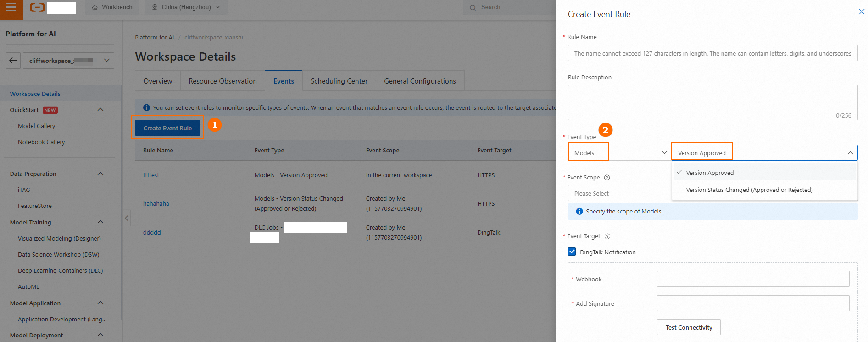Select Workspace Details in sidebar

point(35,94)
